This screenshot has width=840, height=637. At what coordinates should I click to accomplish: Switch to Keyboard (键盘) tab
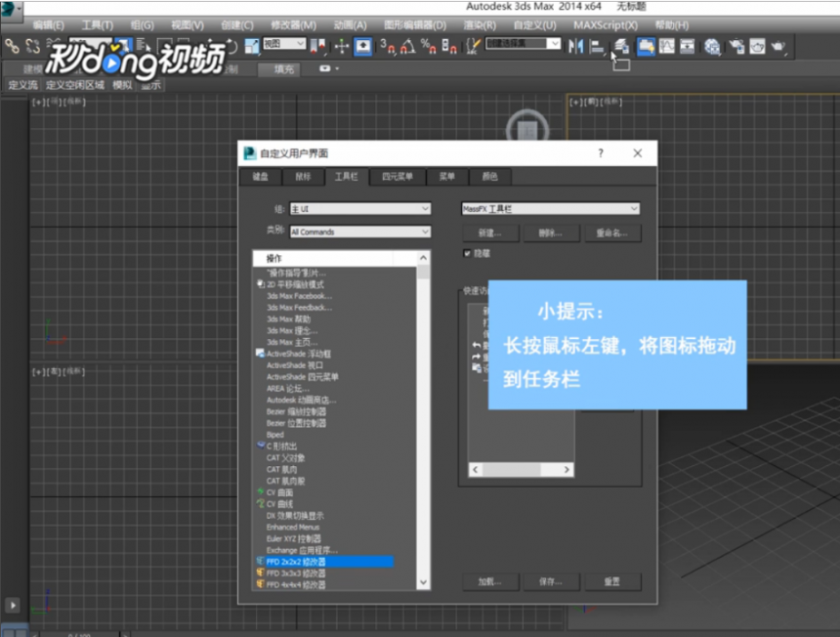[261, 177]
